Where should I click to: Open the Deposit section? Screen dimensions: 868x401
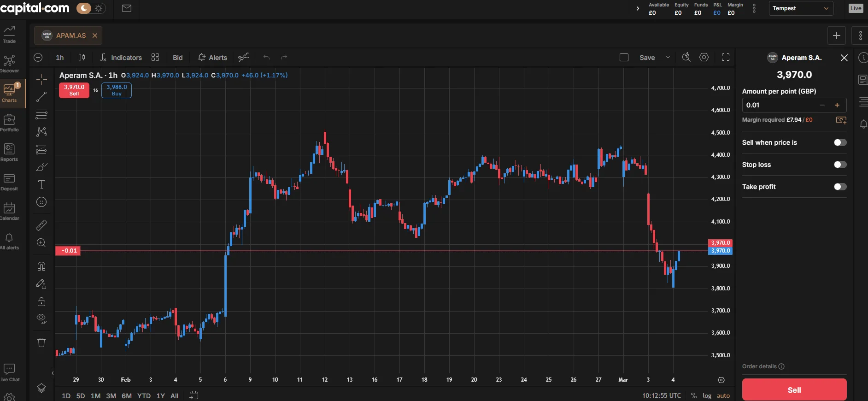9,182
